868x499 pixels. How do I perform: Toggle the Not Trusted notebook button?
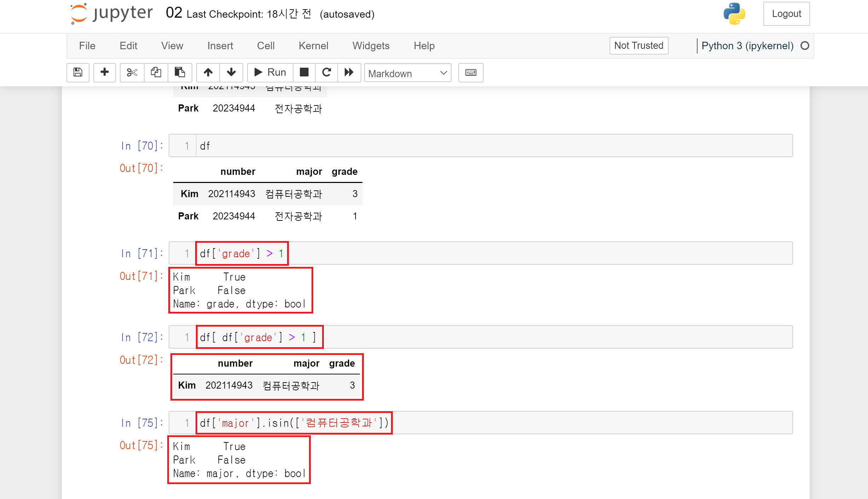(x=639, y=46)
